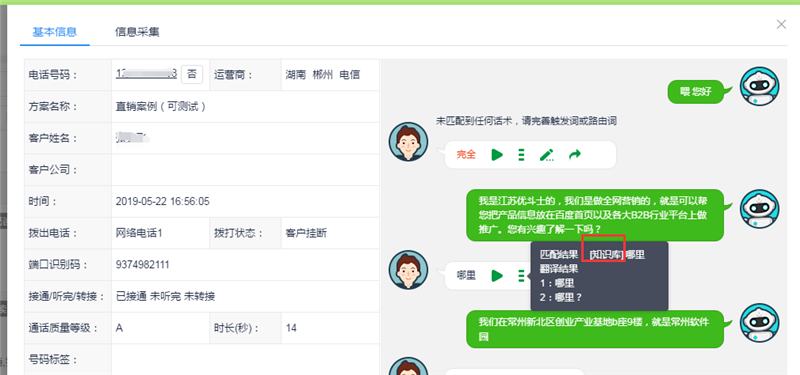Image resolution: width=800 pixels, height=375 pixels.
Task: Click the time value 2019-05-22 16:56:05
Action: pyautogui.click(x=163, y=202)
